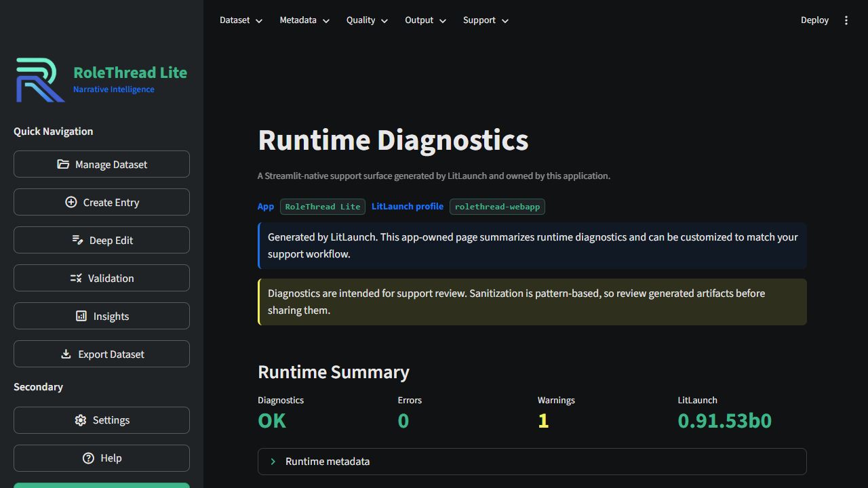Click the pencil-list icon in Deep Edit

77,240
